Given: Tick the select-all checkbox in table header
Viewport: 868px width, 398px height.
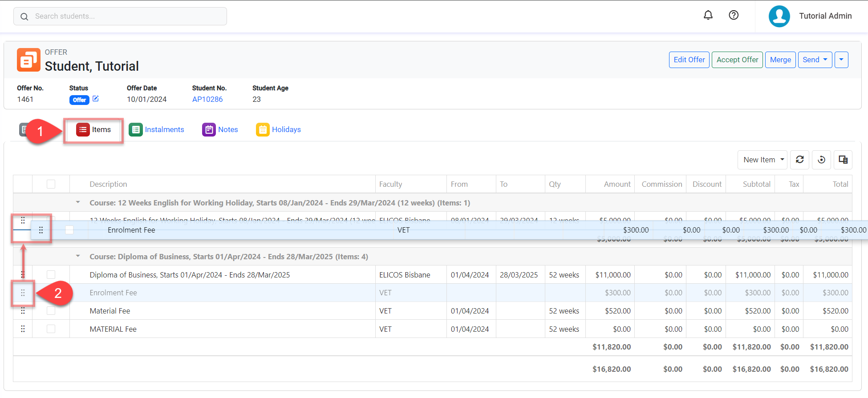Looking at the screenshot, I should [51, 184].
